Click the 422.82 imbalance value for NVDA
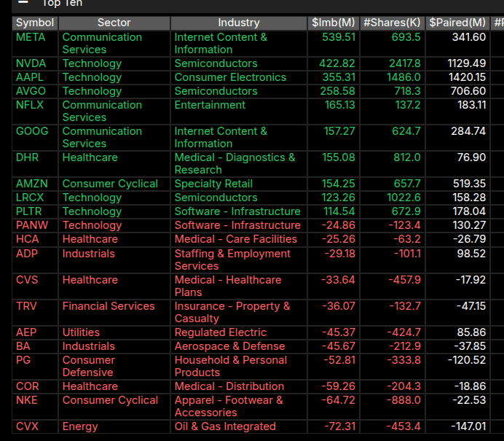Screen dimensions: 504x441 click(x=337, y=63)
